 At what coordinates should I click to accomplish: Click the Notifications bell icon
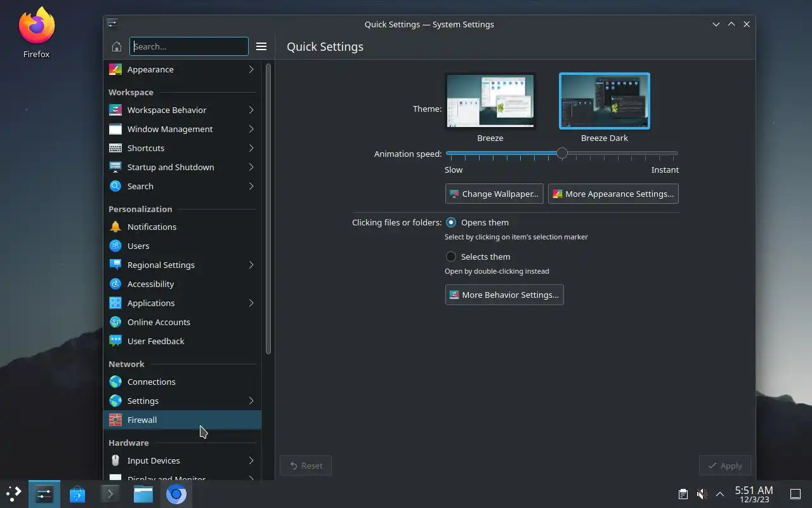pyautogui.click(x=115, y=227)
